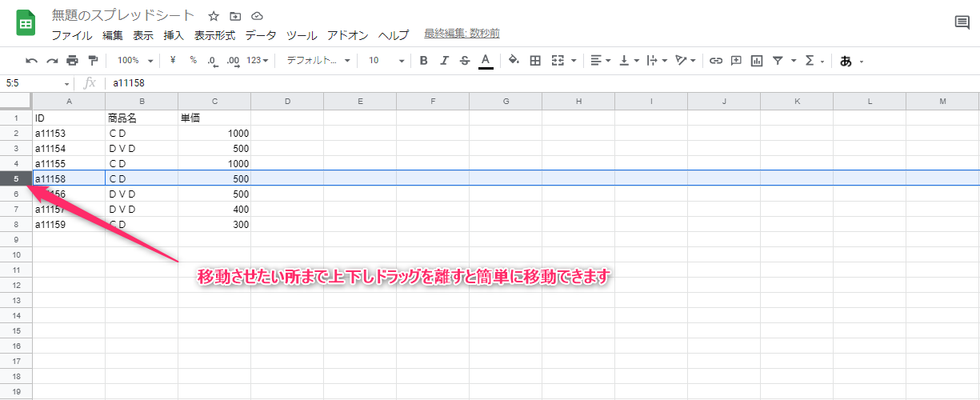Click the move to folder icon

235,16
